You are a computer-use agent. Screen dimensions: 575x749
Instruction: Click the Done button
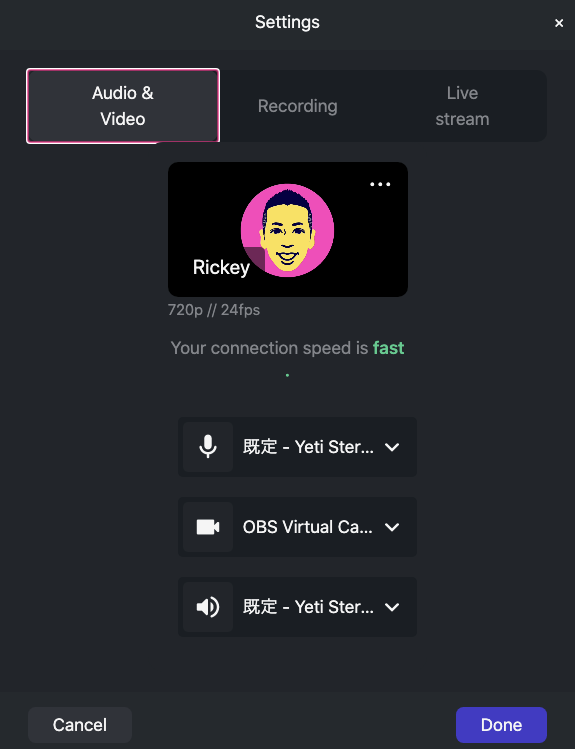click(x=501, y=725)
